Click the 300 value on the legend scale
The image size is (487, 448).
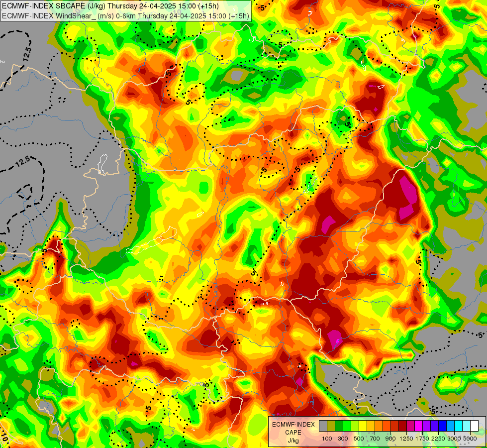(x=343, y=439)
